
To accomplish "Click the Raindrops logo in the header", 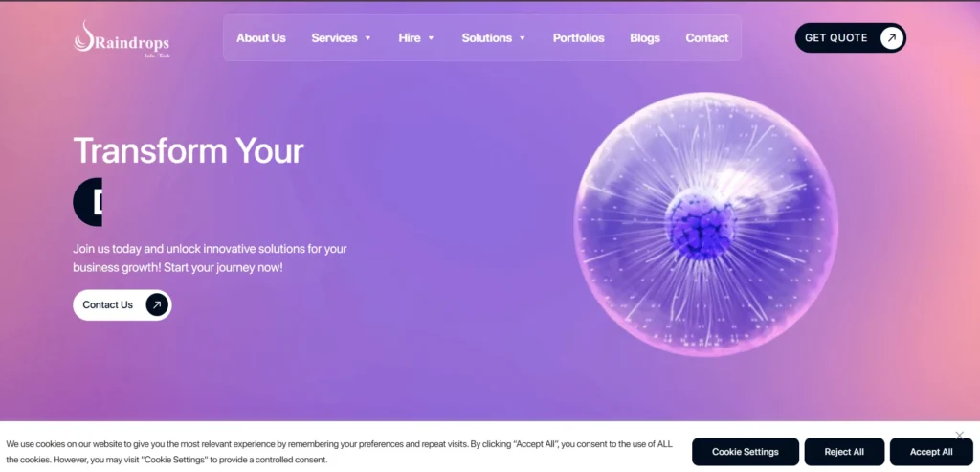I will click(x=121, y=38).
